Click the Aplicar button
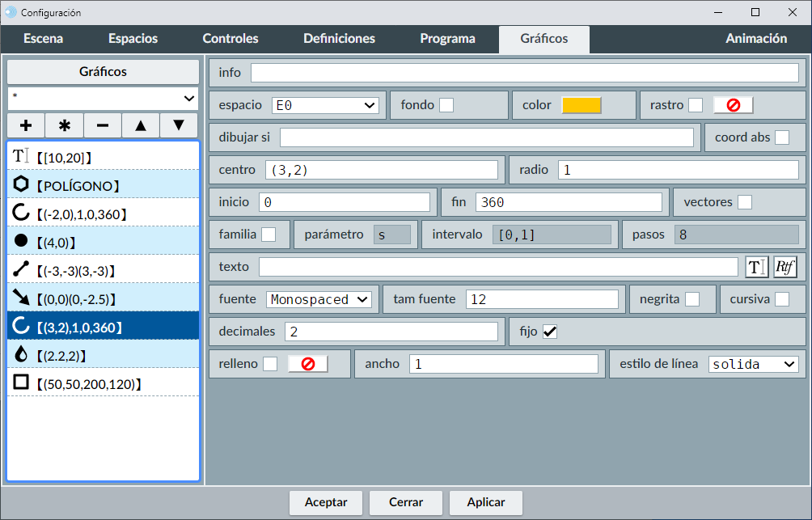The image size is (812, 520). (x=486, y=502)
